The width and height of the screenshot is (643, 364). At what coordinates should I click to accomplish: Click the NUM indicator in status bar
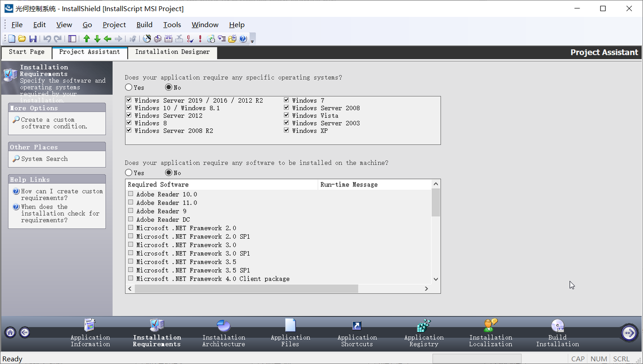[x=599, y=359]
